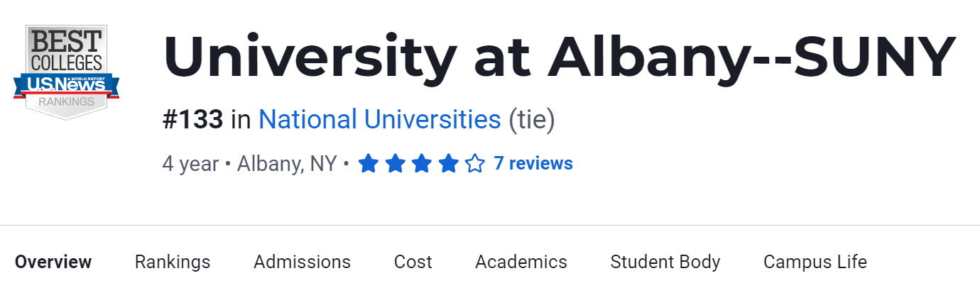Image resolution: width=980 pixels, height=288 pixels.
Task: Click the first blue rating star
Action: 368,165
